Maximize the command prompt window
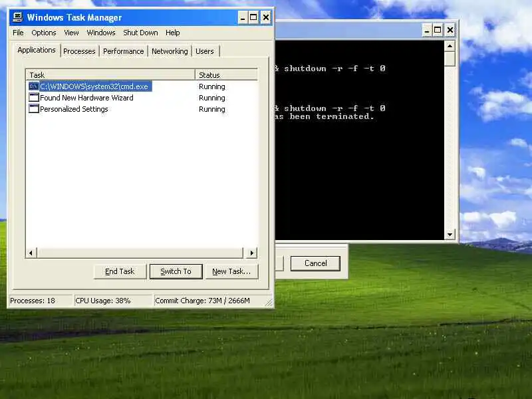 [438, 30]
